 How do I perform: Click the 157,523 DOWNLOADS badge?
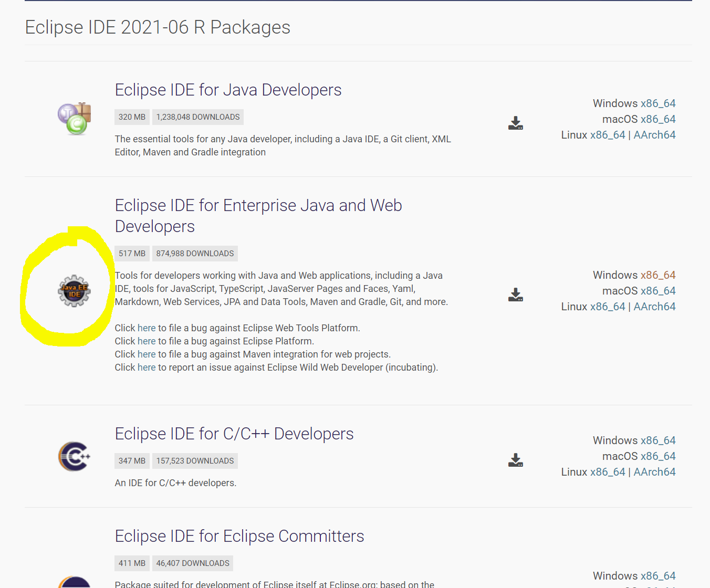(195, 461)
